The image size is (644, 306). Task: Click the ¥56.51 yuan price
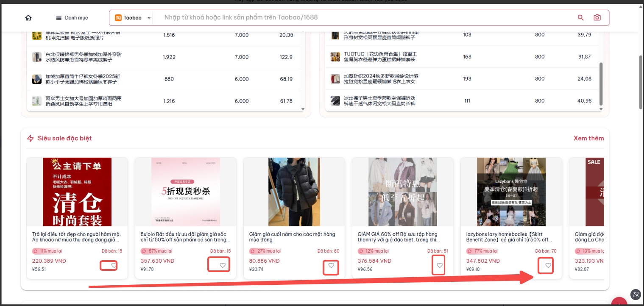pyautogui.click(x=39, y=269)
